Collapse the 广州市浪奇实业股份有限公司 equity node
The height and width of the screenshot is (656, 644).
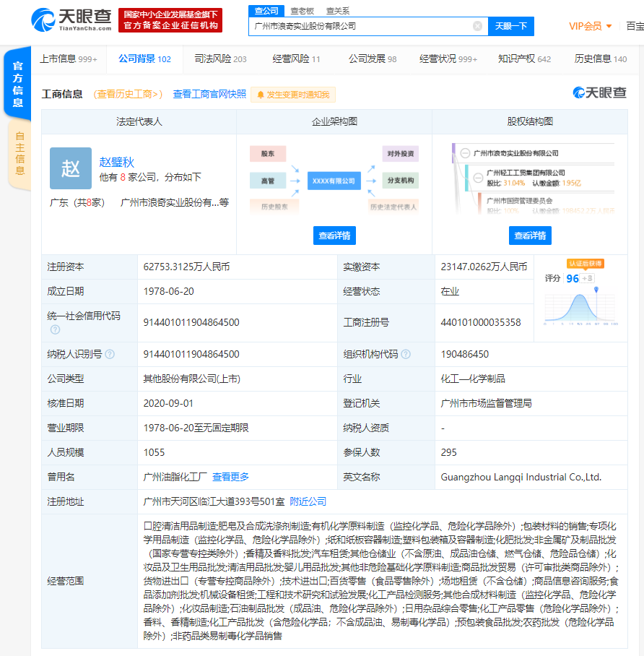465,153
